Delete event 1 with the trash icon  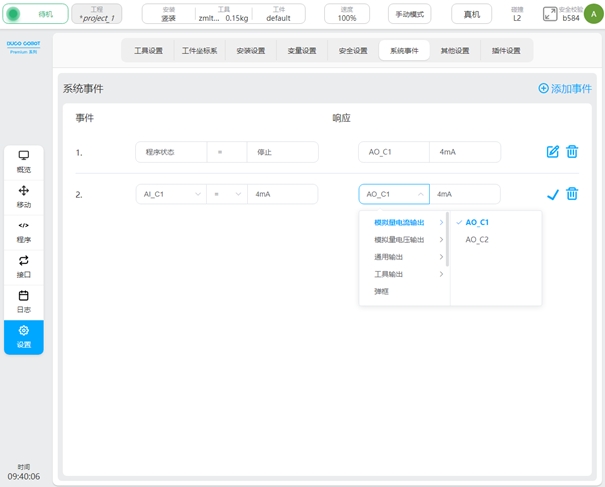tap(572, 152)
